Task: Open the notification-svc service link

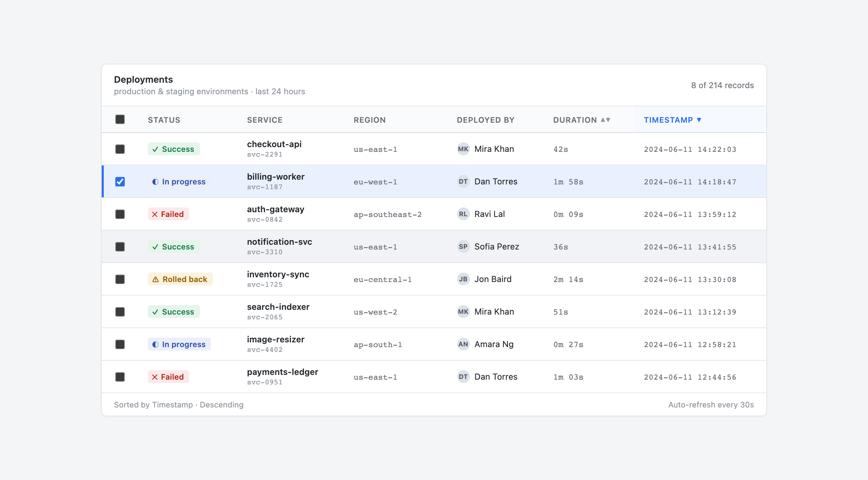Action: pyautogui.click(x=279, y=242)
